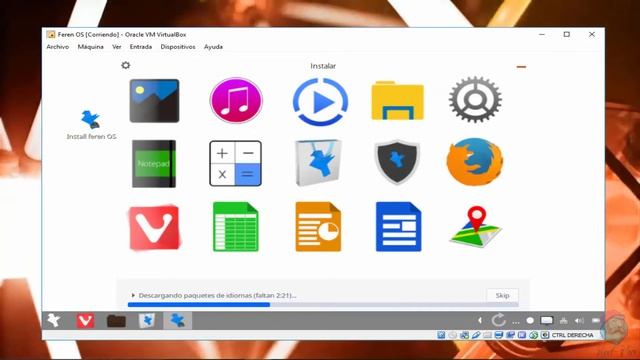Image resolution: width=640 pixels, height=360 pixels.
Task: Click the maps location pin icon
Action: tap(476, 227)
